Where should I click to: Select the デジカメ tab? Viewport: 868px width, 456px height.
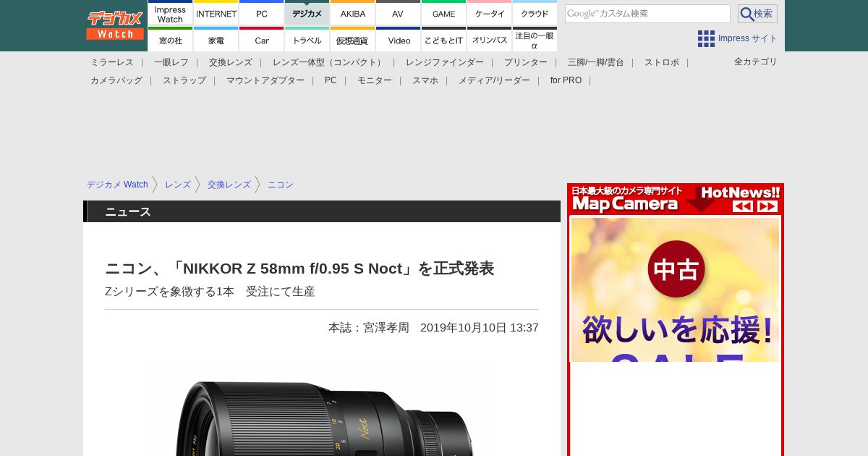coord(307,13)
